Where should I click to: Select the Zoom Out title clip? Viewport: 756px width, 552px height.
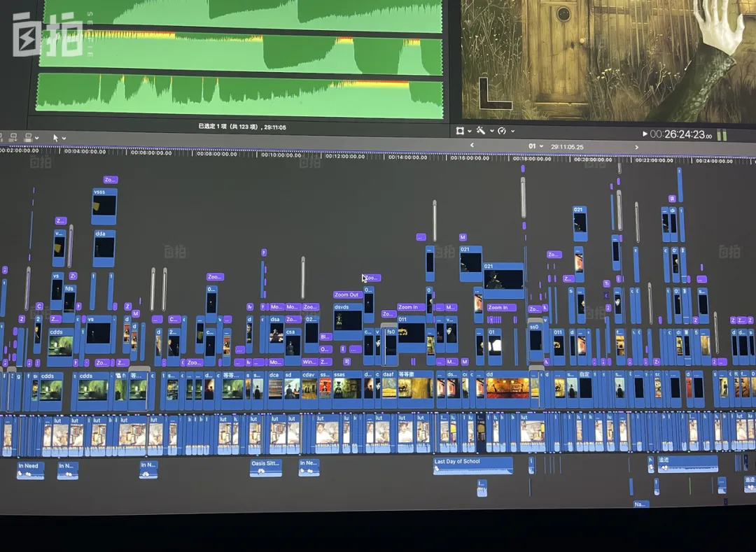click(x=347, y=295)
